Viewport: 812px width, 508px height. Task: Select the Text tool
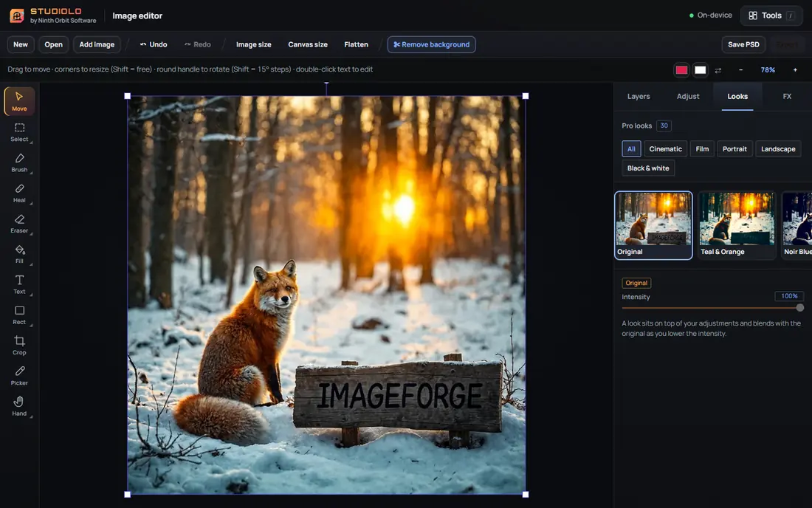pyautogui.click(x=19, y=285)
